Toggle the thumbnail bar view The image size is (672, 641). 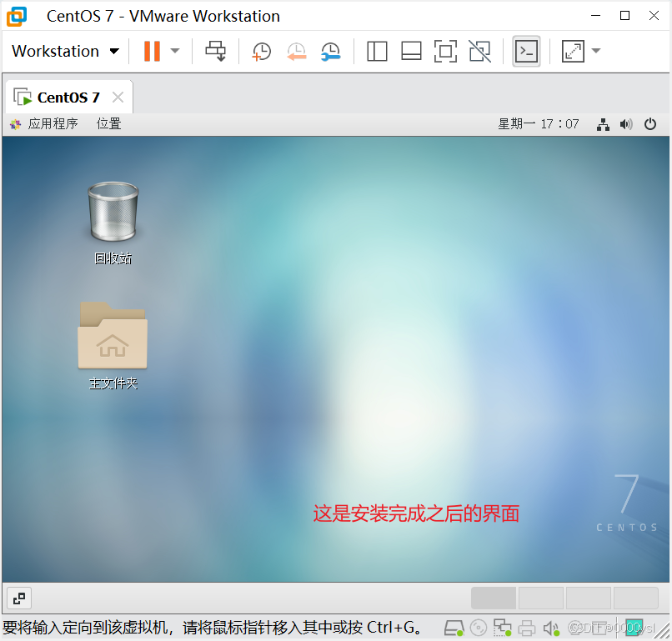pos(411,51)
